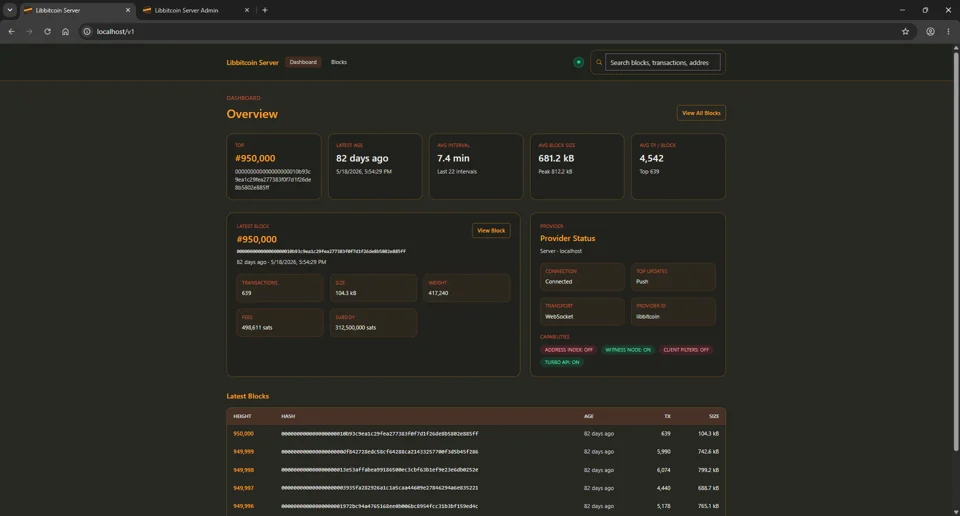Click the 7.4 min average interval value

pos(453,158)
